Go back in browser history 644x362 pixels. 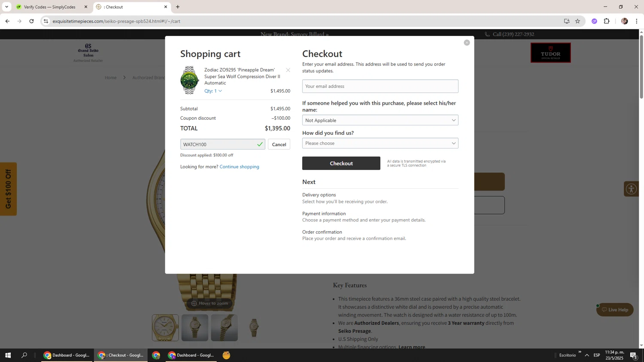7,21
